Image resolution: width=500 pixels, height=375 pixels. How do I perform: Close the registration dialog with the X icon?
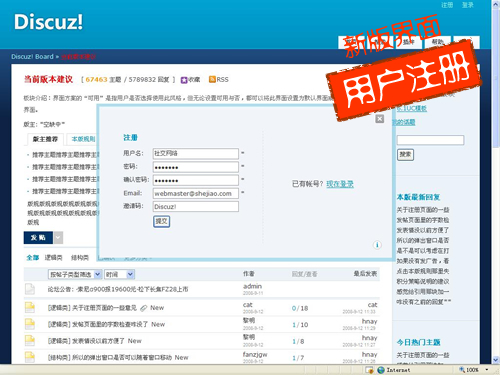tap(379, 119)
